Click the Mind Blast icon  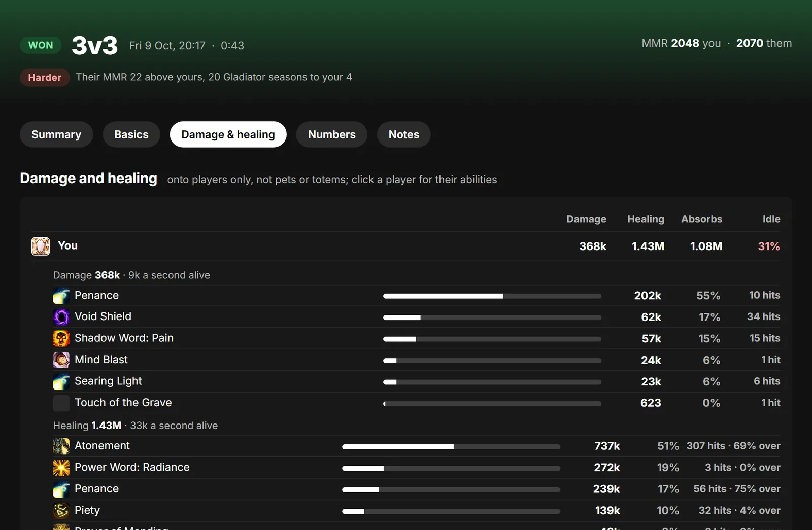coord(61,360)
